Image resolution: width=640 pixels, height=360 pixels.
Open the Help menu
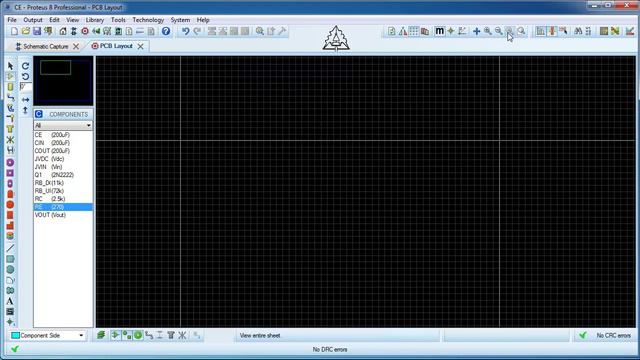(x=203, y=20)
